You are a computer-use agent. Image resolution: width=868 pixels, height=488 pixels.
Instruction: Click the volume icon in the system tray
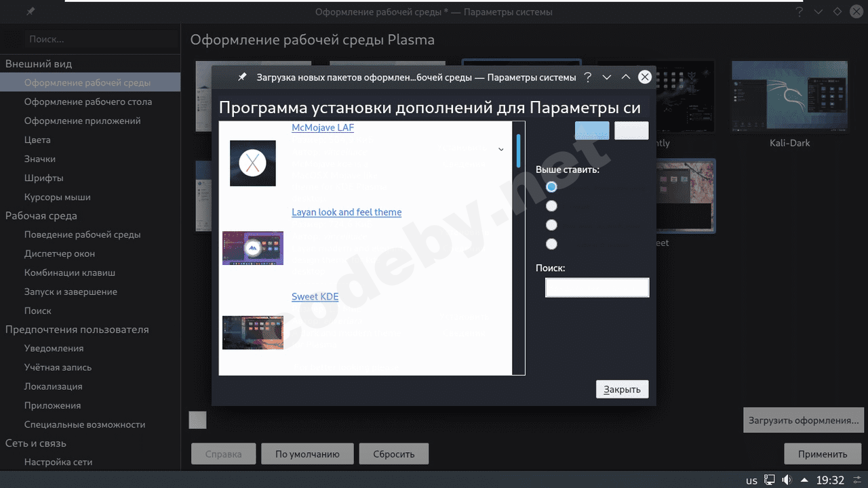787,479
